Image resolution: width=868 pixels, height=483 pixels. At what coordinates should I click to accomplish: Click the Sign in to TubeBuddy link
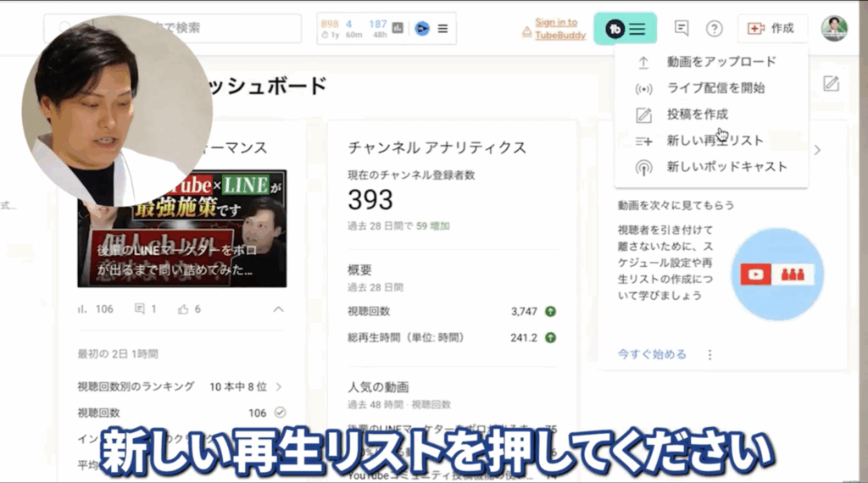click(x=555, y=29)
